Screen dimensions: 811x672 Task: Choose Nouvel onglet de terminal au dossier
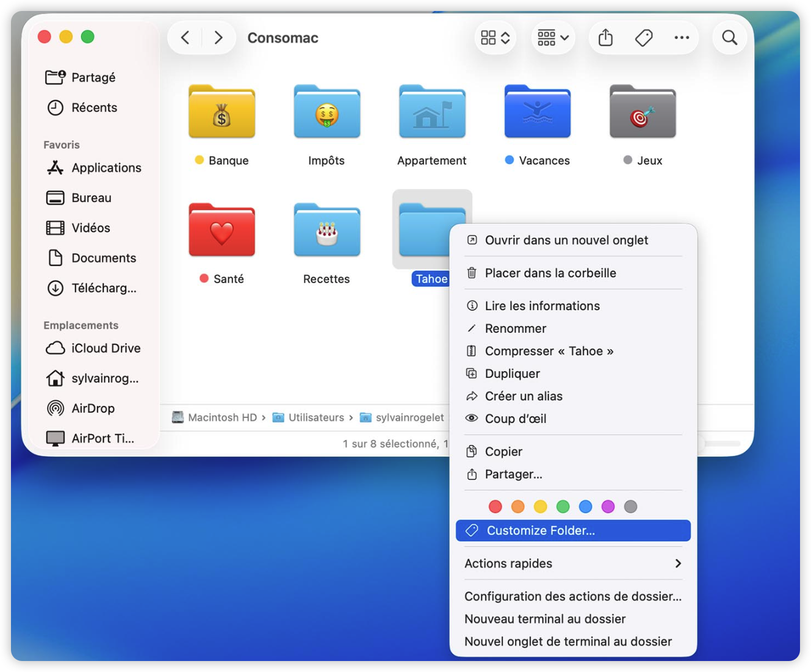(x=573, y=641)
